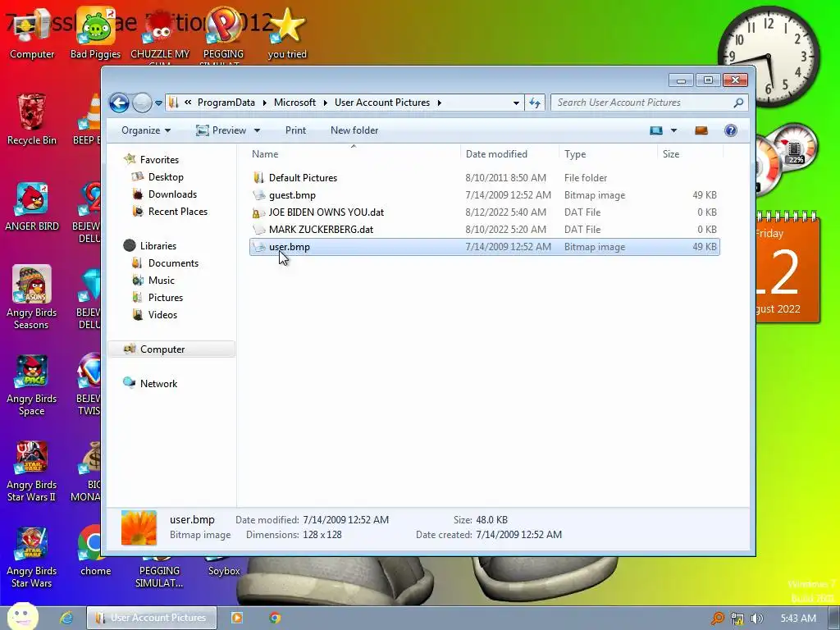Click the Bad Piggies desktop icon
Screen dimensions: 840x630
[95, 34]
